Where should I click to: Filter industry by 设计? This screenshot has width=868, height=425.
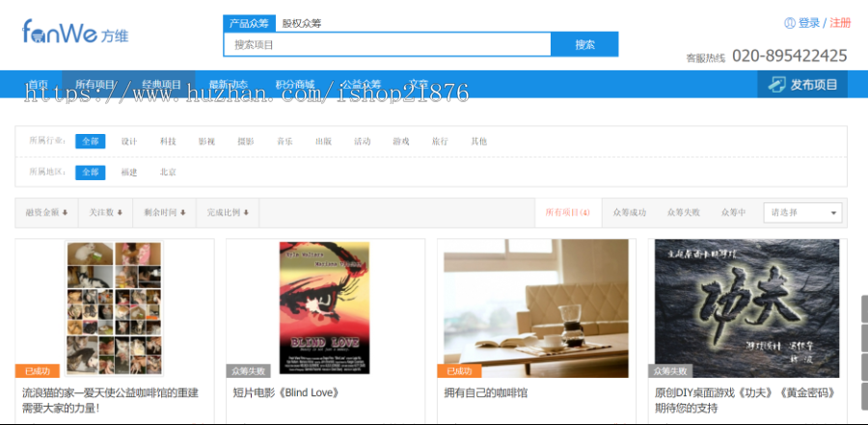tap(129, 141)
